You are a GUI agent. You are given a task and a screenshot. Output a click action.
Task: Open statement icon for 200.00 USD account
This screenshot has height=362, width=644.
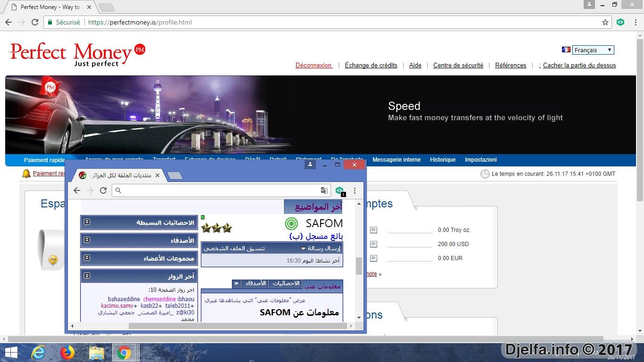(373, 244)
